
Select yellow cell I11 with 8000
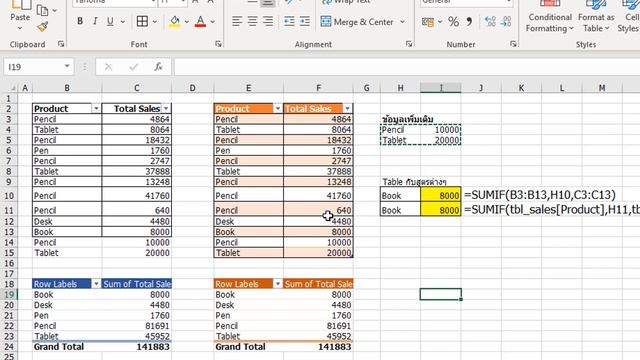tap(441, 210)
